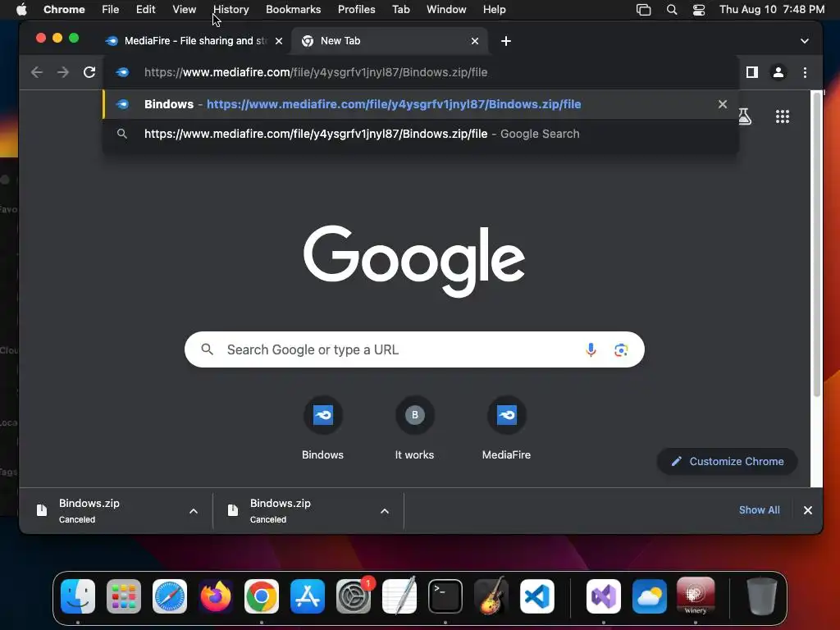The image size is (840, 630).
Task: Expand options for the second Bindows.zip download
Action: pos(385,511)
